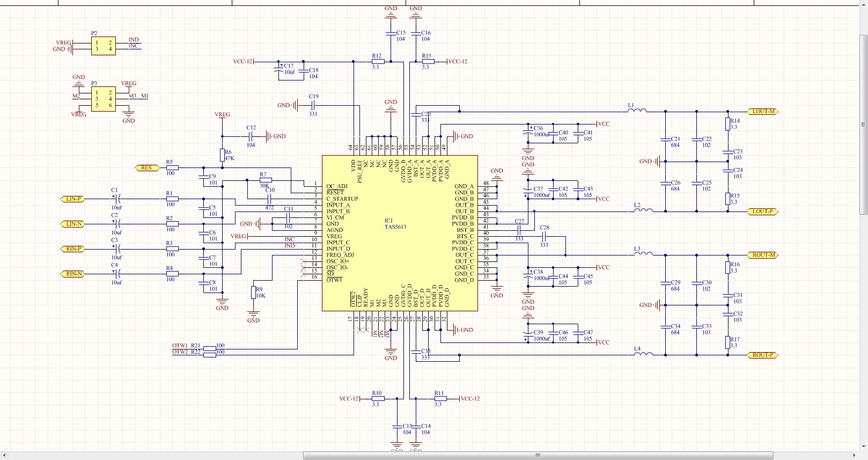Click the scroll left arrow

point(4,456)
